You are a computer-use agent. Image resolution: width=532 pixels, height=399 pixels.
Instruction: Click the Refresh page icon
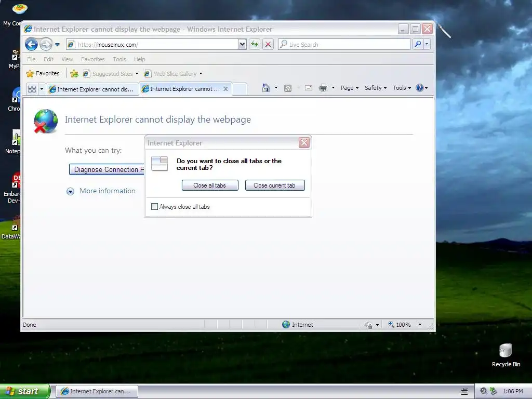coord(255,45)
